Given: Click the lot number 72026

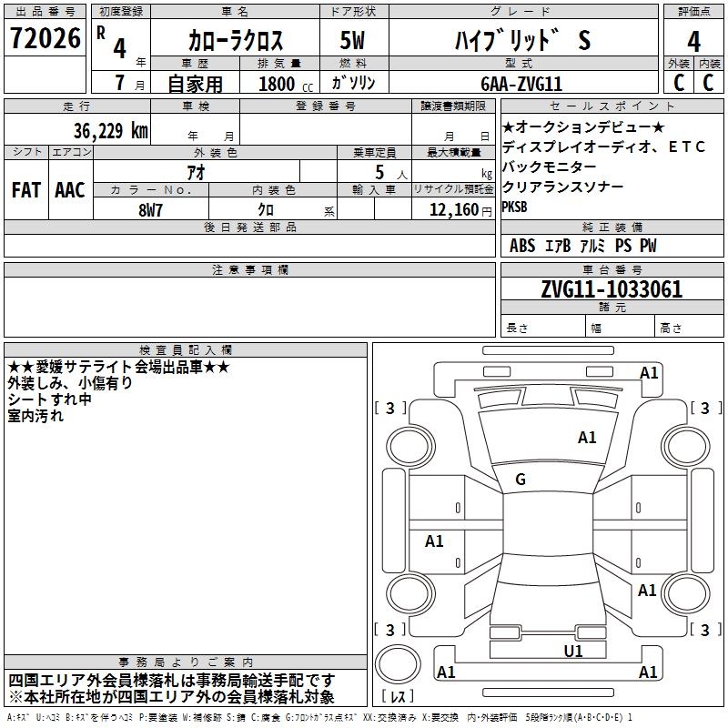Looking at the screenshot, I should [45, 38].
